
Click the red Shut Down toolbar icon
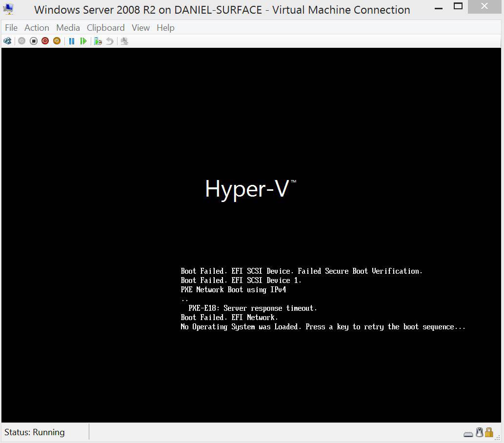pyautogui.click(x=45, y=41)
